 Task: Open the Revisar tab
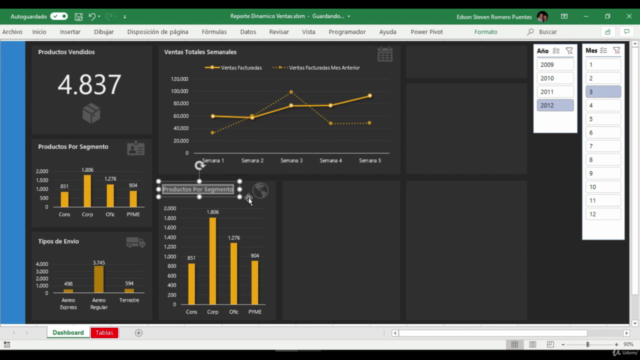[x=279, y=31]
